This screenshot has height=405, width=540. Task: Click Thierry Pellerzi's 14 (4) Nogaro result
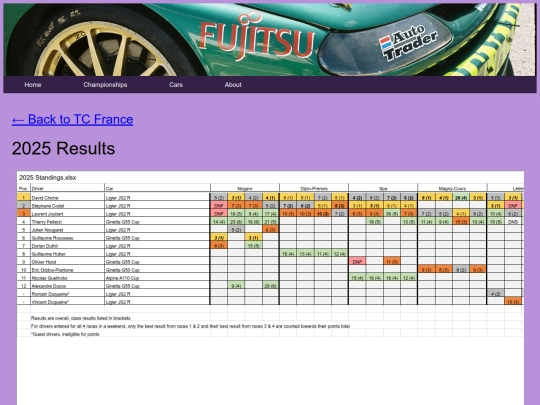(x=219, y=222)
